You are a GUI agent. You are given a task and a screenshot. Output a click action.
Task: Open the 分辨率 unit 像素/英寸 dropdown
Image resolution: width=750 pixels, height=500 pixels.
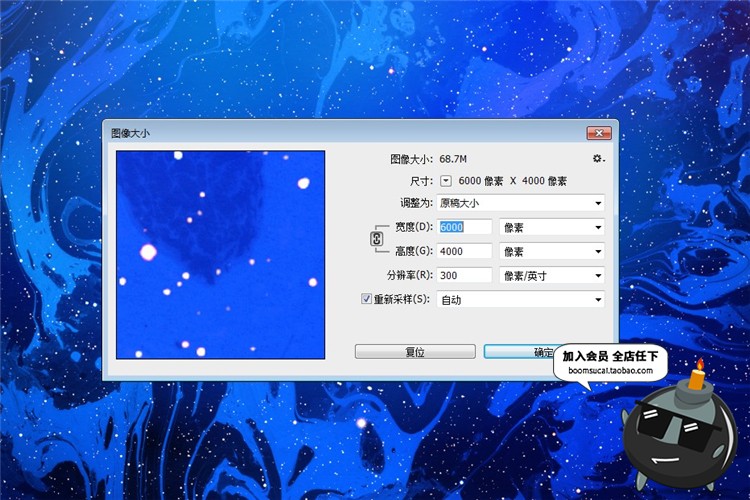(552, 276)
